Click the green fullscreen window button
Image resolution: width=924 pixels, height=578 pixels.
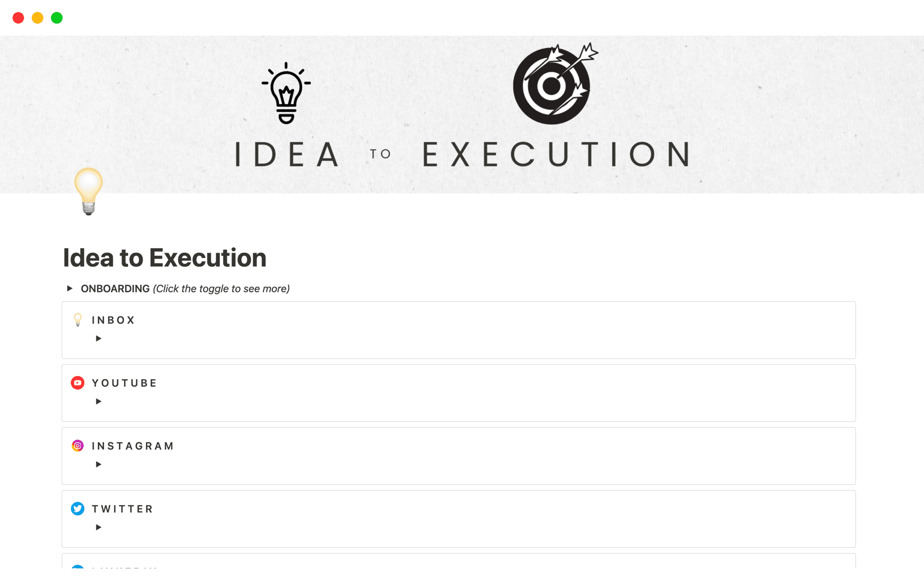pos(57,18)
